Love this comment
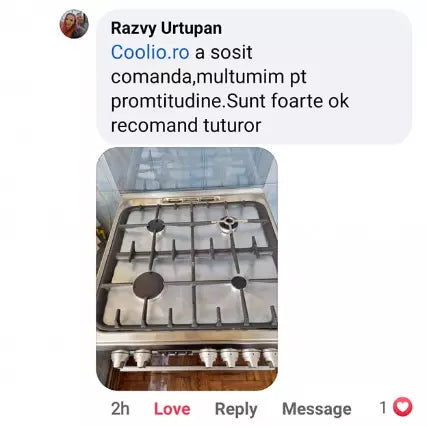Screen dimensions: 427x426 (172, 409)
